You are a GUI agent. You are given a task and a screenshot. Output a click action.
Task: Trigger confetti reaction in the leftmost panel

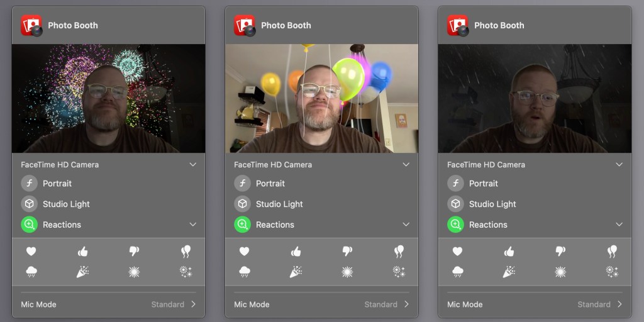coord(82,272)
